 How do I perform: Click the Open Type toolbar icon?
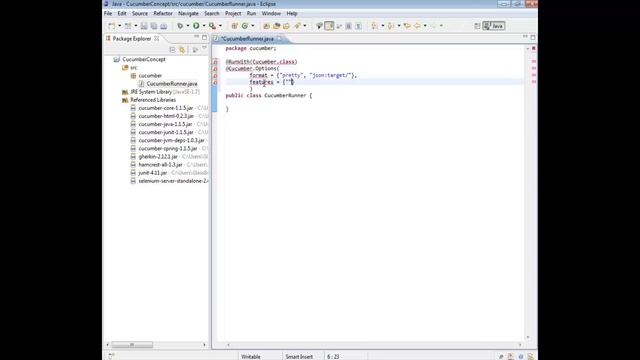(266, 26)
